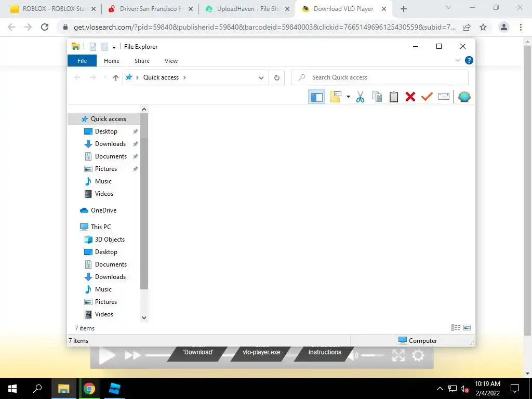Open a new Chrome tab

pyautogui.click(x=403, y=9)
